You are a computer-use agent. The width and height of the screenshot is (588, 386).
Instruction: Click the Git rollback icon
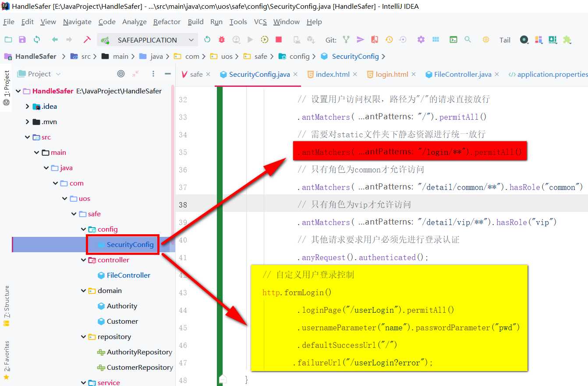[x=403, y=39]
